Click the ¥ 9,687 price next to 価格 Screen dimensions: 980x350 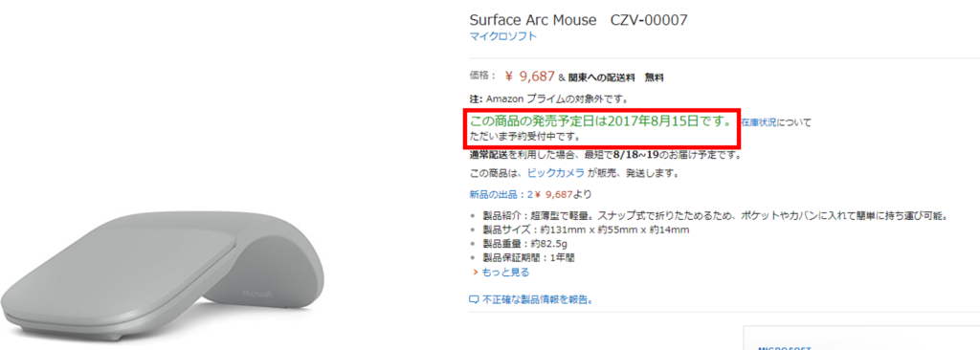tap(529, 77)
